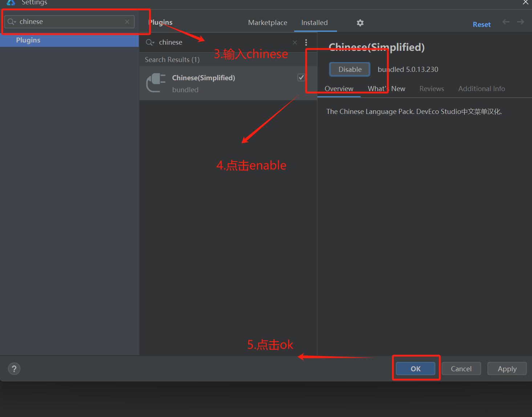Switch to the Marketplace tab

[267, 23]
